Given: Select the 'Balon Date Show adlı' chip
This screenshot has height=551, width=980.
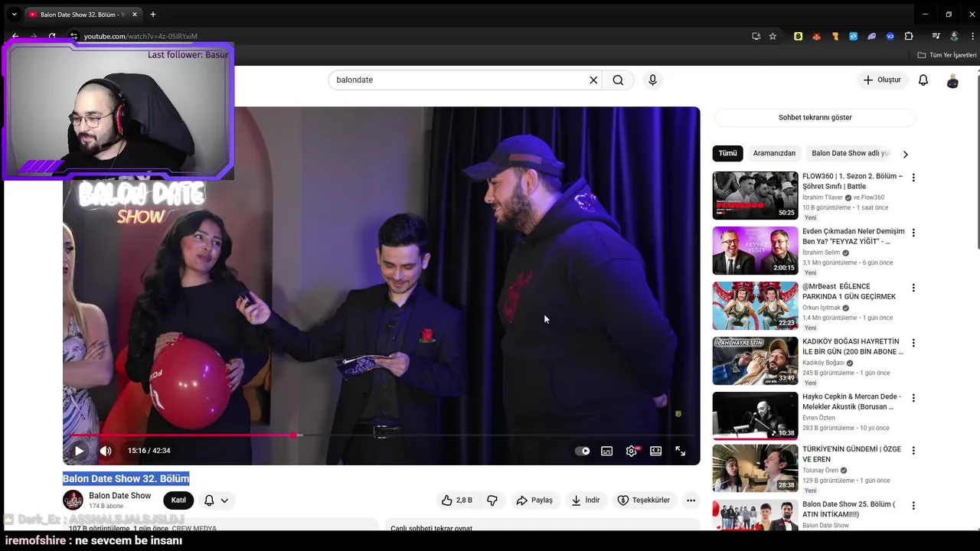Looking at the screenshot, I should click(850, 153).
